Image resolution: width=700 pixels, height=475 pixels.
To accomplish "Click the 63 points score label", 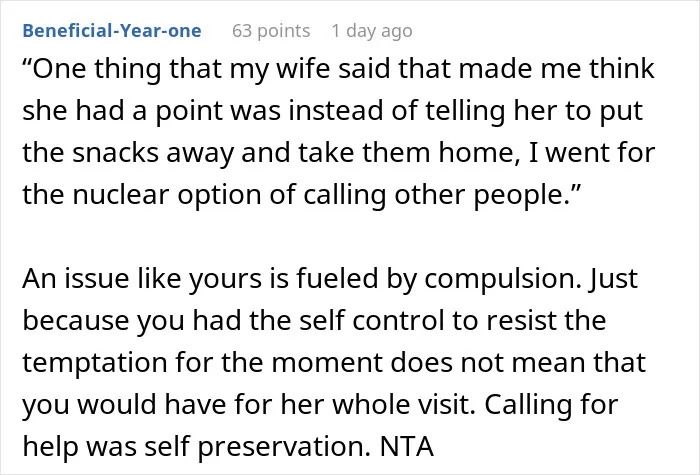I will (x=271, y=31).
